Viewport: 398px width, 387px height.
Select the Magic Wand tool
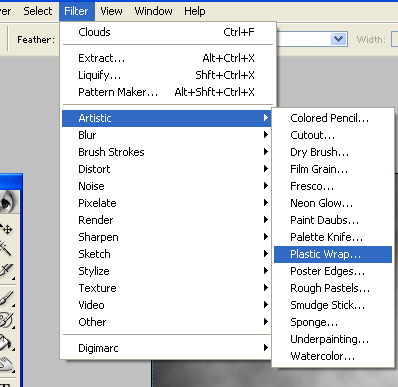[6, 248]
